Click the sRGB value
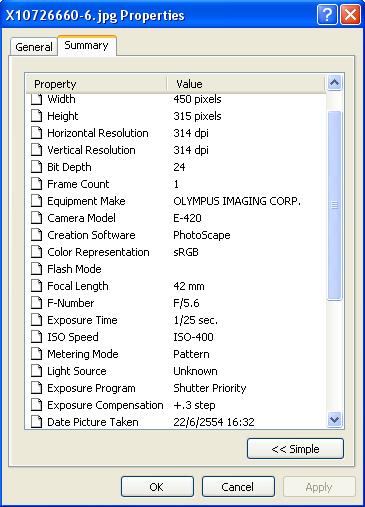365x507 pixels. click(x=186, y=252)
